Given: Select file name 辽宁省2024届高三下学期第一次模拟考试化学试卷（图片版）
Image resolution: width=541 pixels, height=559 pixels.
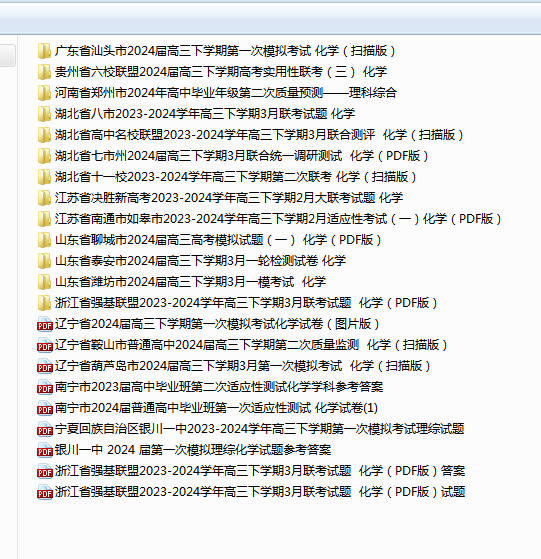Looking at the screenshot, I should (x=217, y=324).
